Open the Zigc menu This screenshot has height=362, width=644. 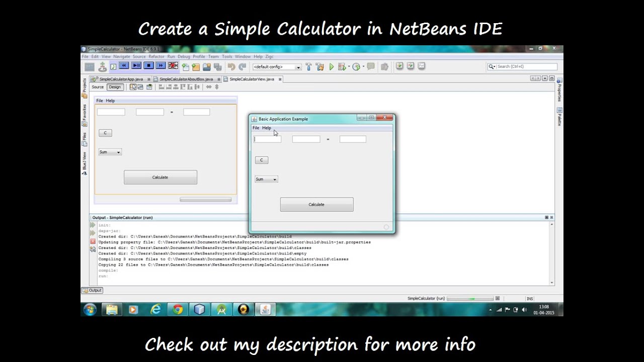(270, 57)
